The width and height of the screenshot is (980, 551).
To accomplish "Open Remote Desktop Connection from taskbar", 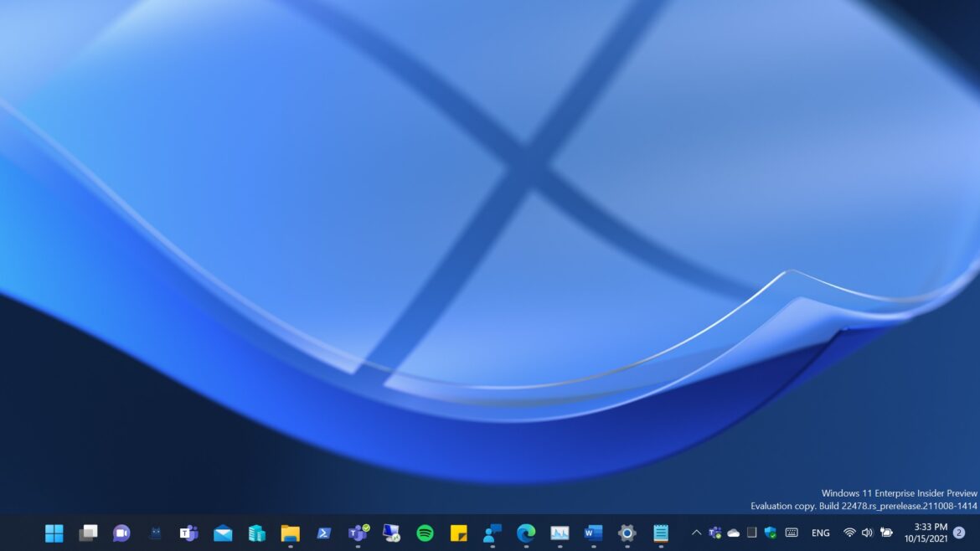I will point(391,533).
